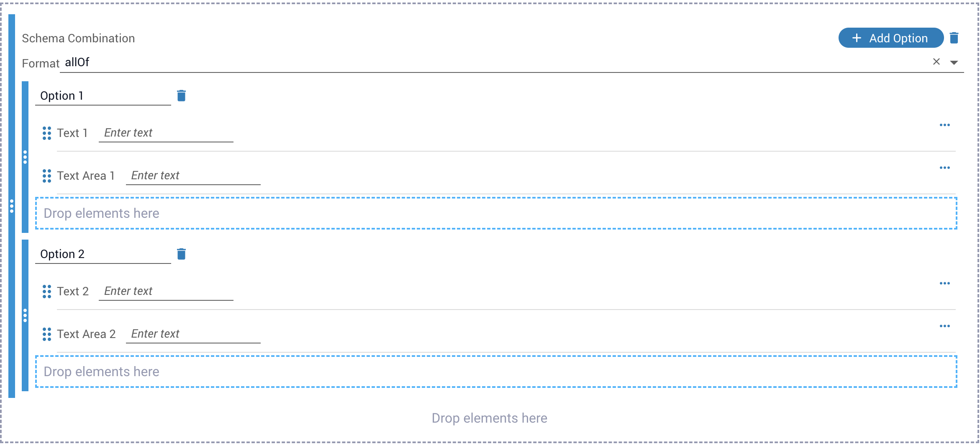Click the Option 1 block drag handle
Viewport: 980px width, 444px height.
tap(25, 157)
